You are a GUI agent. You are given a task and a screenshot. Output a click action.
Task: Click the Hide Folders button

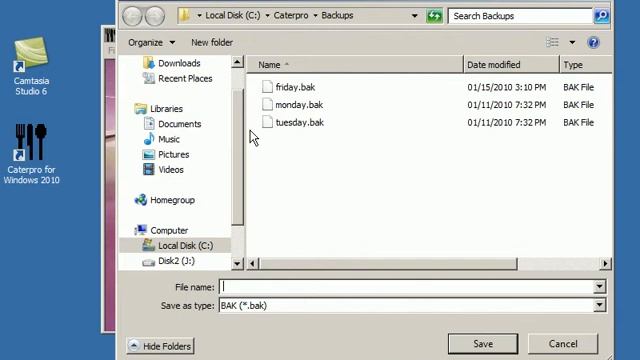(160, 346)
